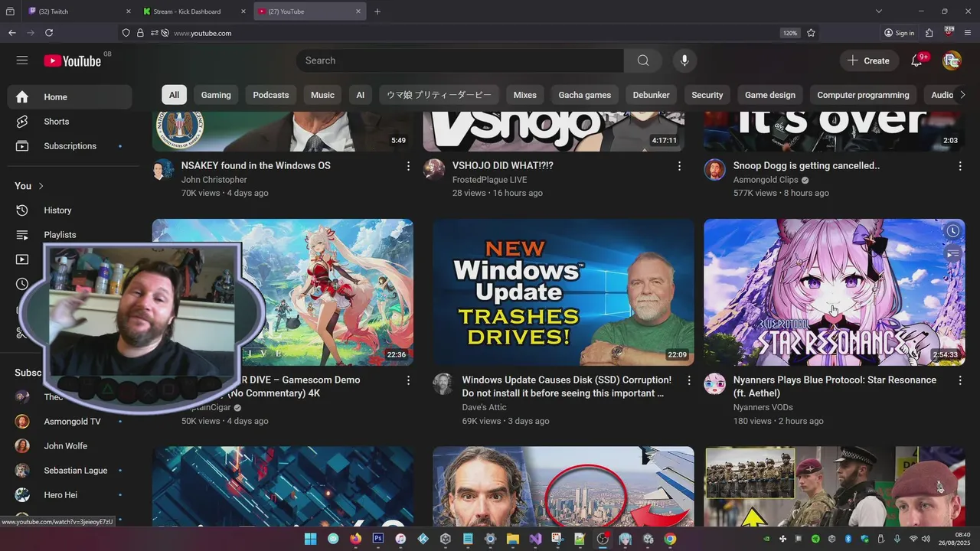The height and width of the screenshot is (551, 980).
Task: Add the Nyanners video to the queue
Action: tap(952, 254)
